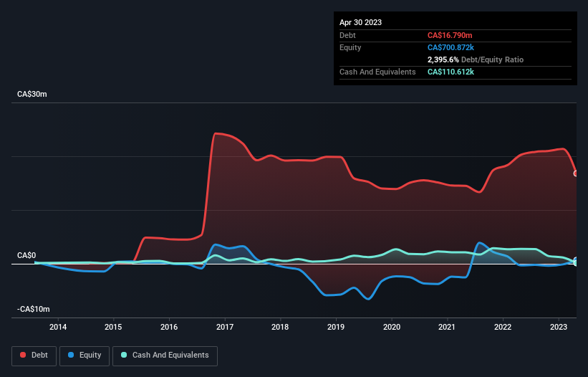The height and width of the screenshot is (377, 588).
Task: Toggle the Equity series legend button
Action: tap(85, 355)
